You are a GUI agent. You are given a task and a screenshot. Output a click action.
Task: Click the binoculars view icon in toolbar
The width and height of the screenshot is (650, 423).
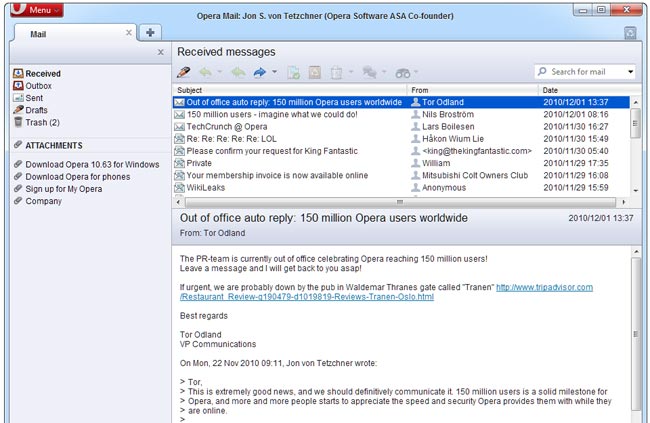(402, 72)
